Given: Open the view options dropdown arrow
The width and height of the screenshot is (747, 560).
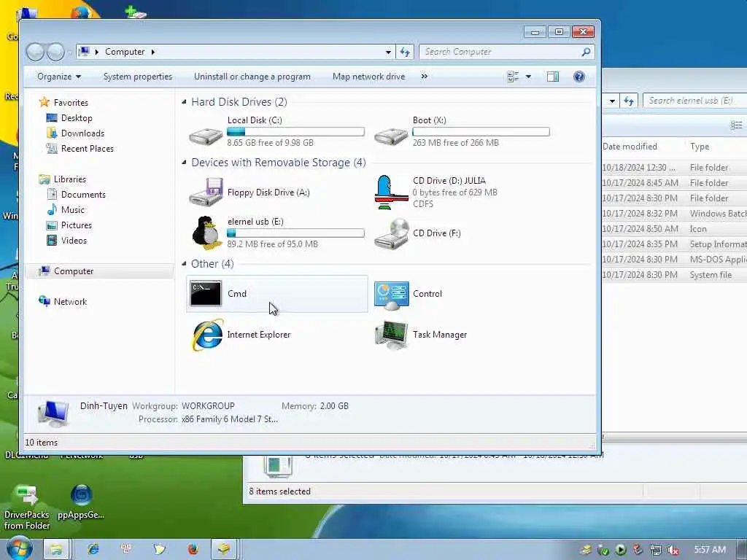Looking at the screenshot, I should (528, 77).
